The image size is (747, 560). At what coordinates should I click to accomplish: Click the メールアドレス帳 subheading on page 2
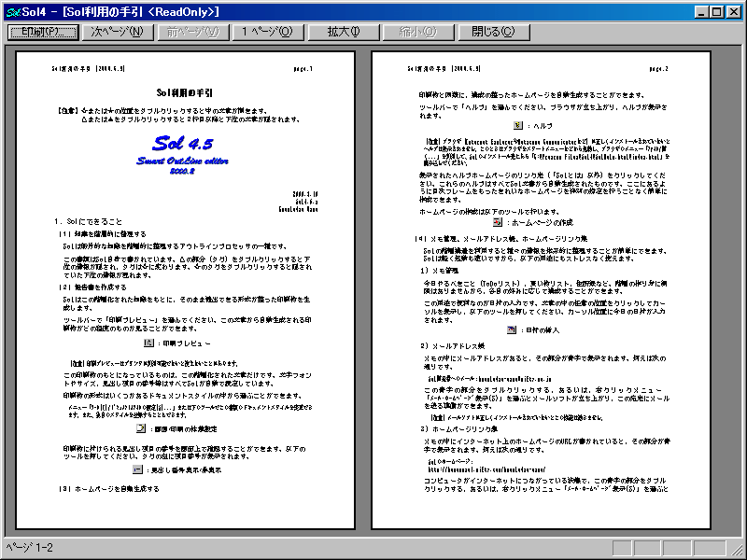(x=453, y=345)
